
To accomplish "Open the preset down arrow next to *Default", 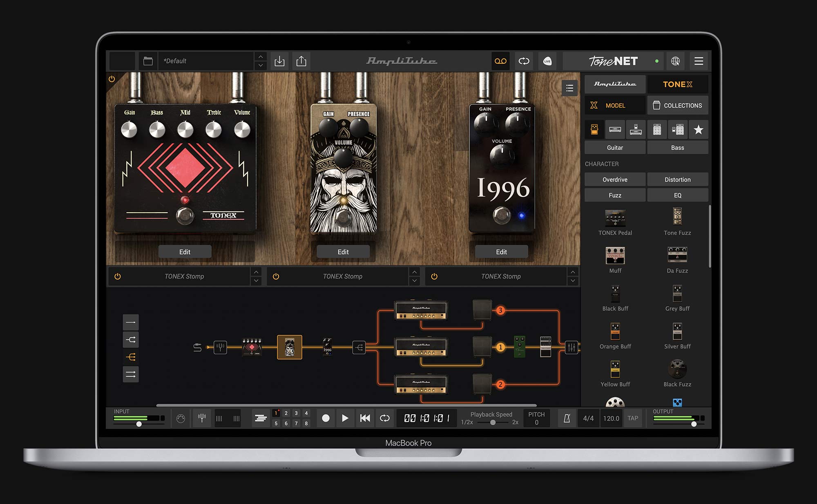I will tap(260, 65).
